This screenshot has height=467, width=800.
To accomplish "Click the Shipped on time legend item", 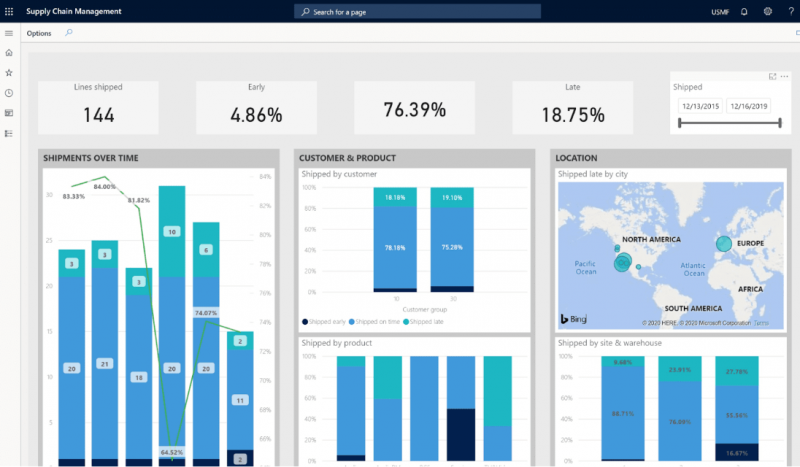I will [374, 322].
